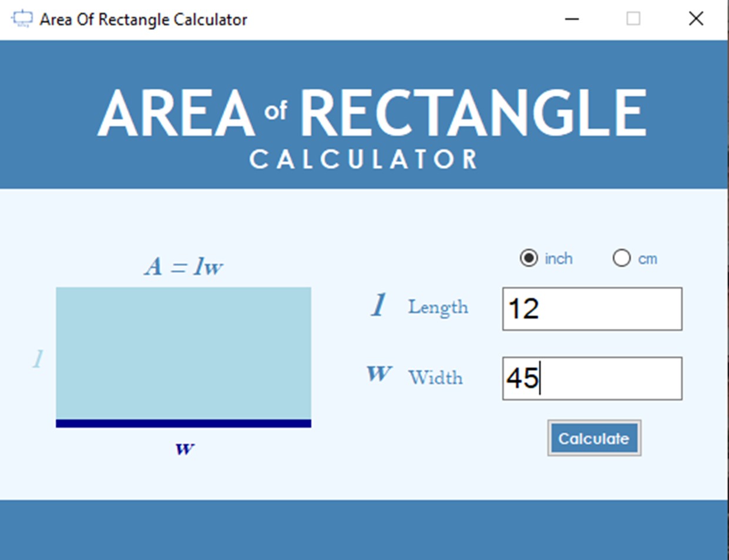Click the italic l Length symbol icon
Viewport: 729px width, 560px height.
pyautogui.click(x=379, y=306)
